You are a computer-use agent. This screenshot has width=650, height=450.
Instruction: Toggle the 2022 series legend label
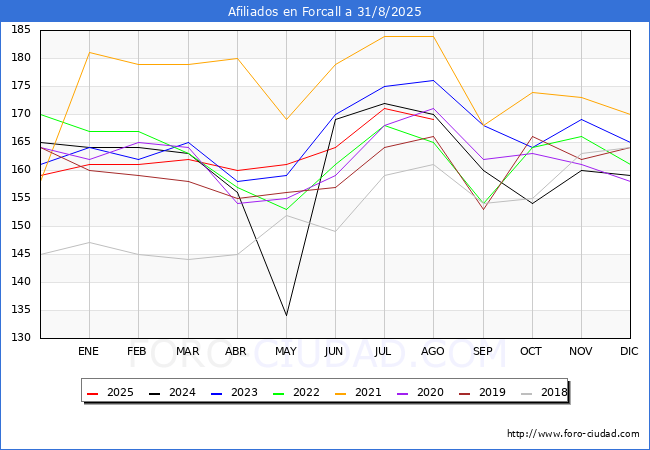tap(308, 393)
